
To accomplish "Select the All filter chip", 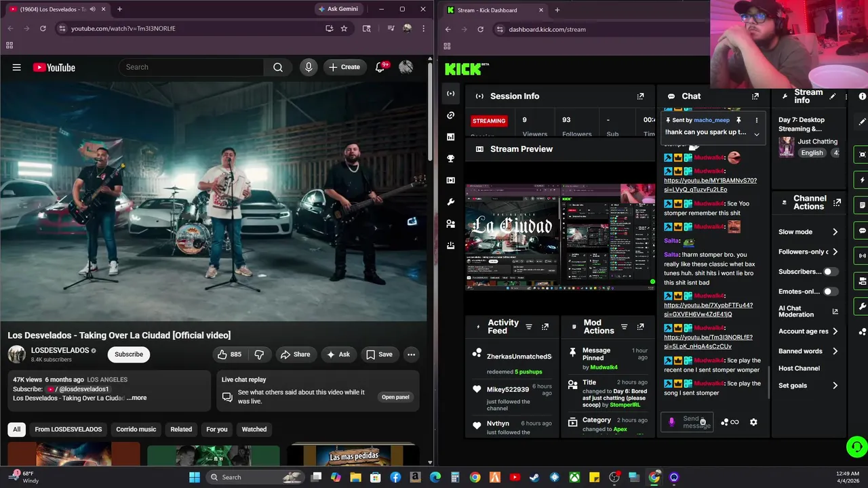I will (17, 429).
